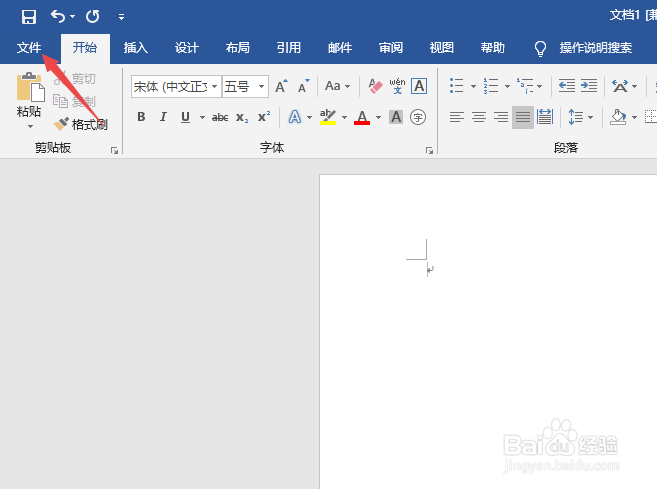Click the 粘贴 (Paste) clipboard icon
Image resolution: width=657 pixels, height=489 pixels.
click(x=30, y=87)
